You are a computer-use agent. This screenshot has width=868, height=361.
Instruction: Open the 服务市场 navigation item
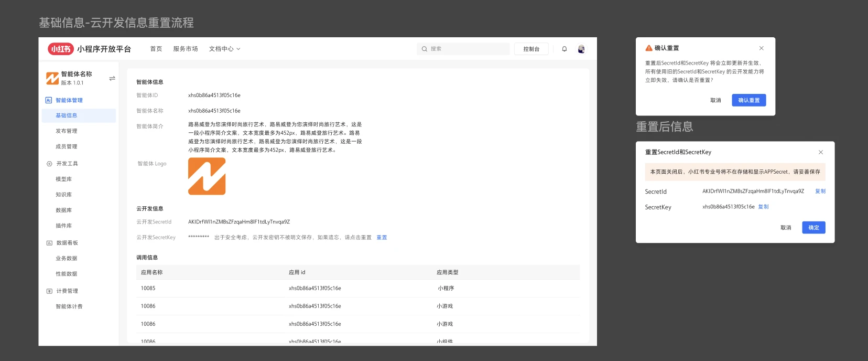[186, 49]
